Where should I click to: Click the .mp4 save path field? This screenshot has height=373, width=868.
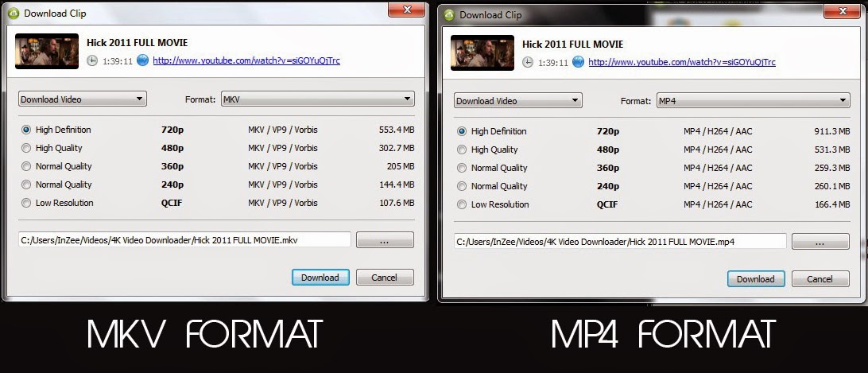coord(621,241)
